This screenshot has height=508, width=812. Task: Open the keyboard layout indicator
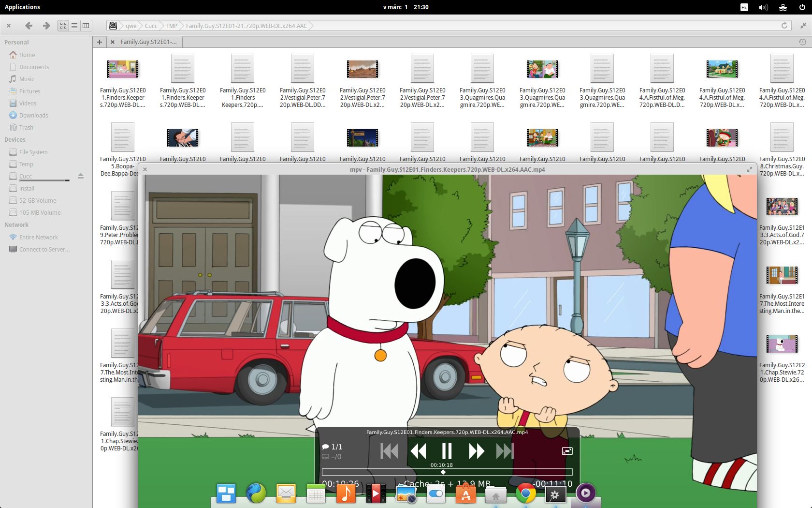[744, 7]
